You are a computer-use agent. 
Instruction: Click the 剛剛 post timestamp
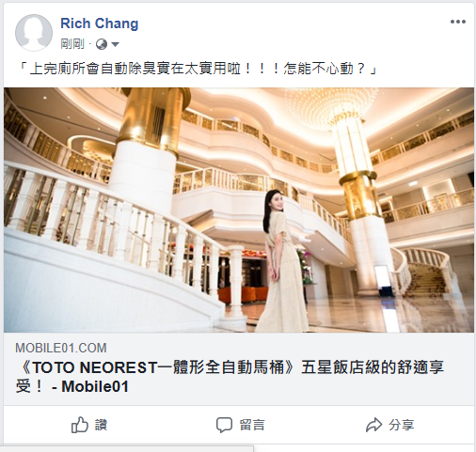[x=72, y=44]
